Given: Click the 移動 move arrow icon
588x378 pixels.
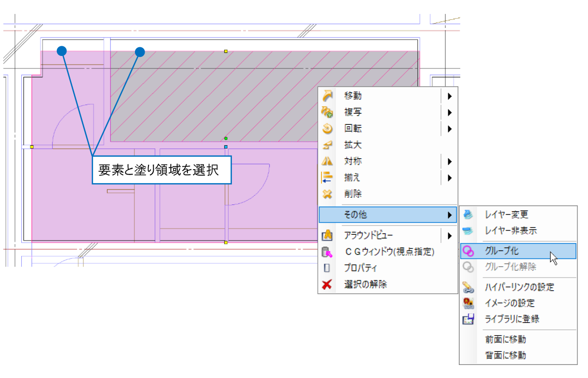Looking at the screenshot, I should pyautogui.click(x=327, y=95).
